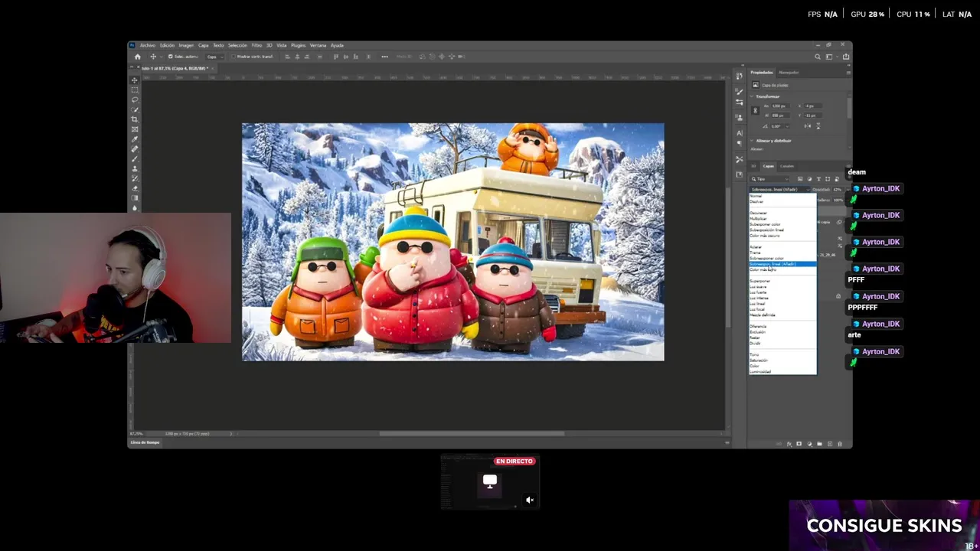Viewport: 980px width, 551px height.
Task: Select the Blur tool
Action: point(135,207)
